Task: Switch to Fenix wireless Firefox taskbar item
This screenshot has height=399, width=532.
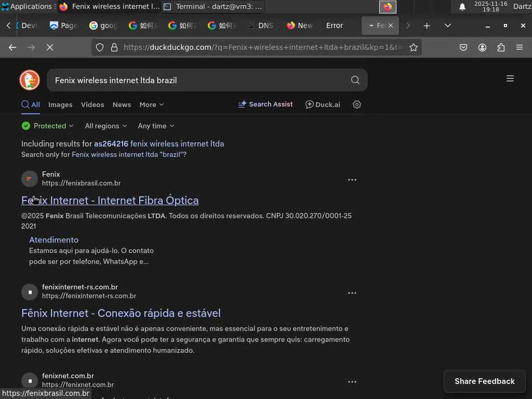Action: coord(110,6)
